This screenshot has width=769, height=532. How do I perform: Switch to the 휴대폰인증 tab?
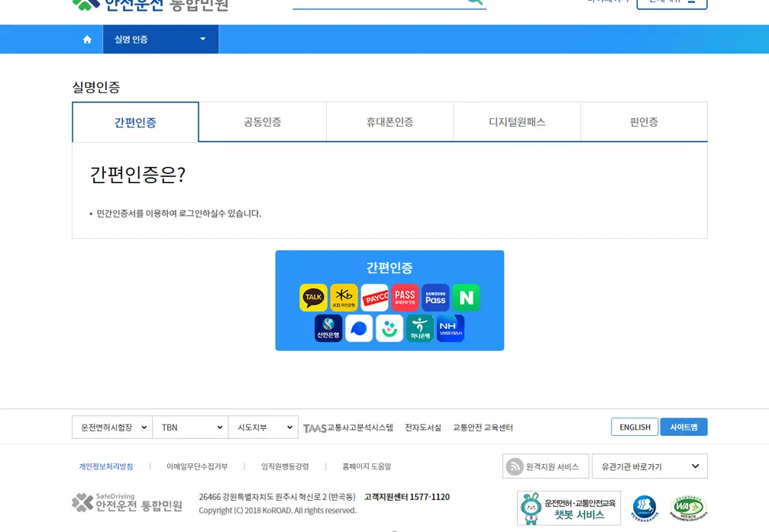pyautogui.click(x=389, y=121)
